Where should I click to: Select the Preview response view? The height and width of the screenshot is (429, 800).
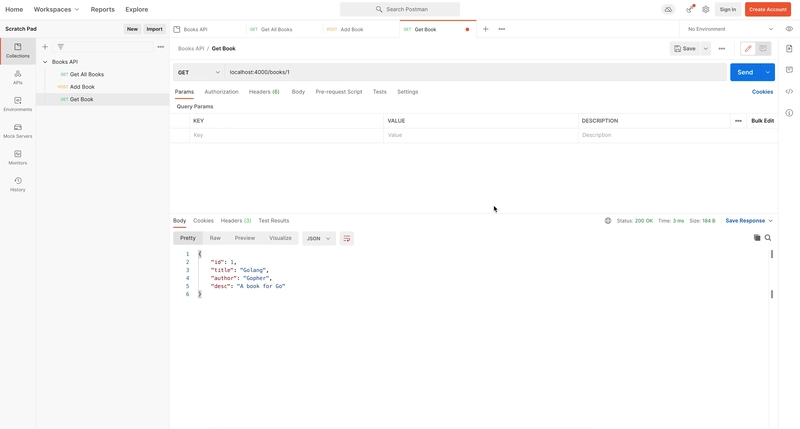coord(245,238)
